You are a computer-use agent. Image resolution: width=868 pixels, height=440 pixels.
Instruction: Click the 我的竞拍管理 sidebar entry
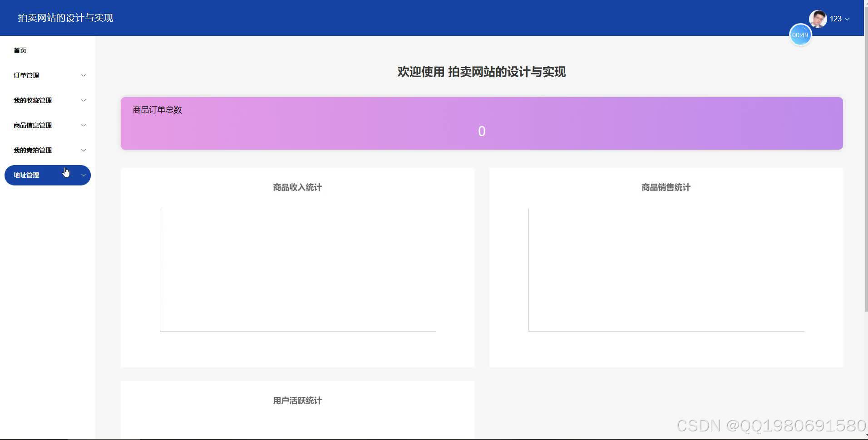tap(33, 150)
